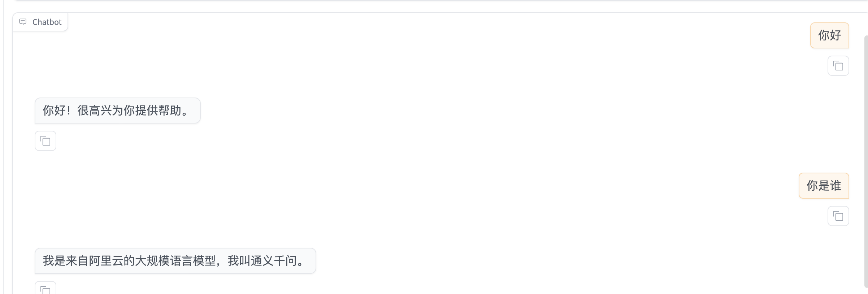Click "我是来自" at the start of last reply
Screen dimensions: 868x294
[x=66, y=261]
